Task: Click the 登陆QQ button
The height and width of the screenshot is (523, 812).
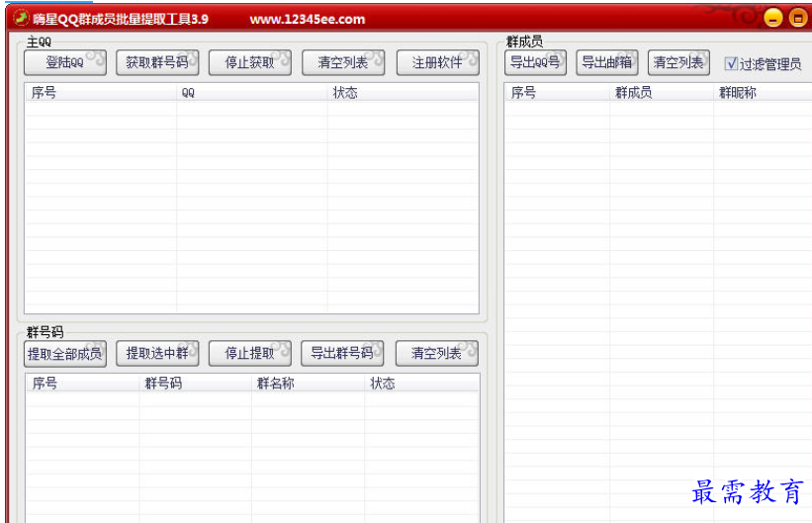Action: tap(65, 62)
